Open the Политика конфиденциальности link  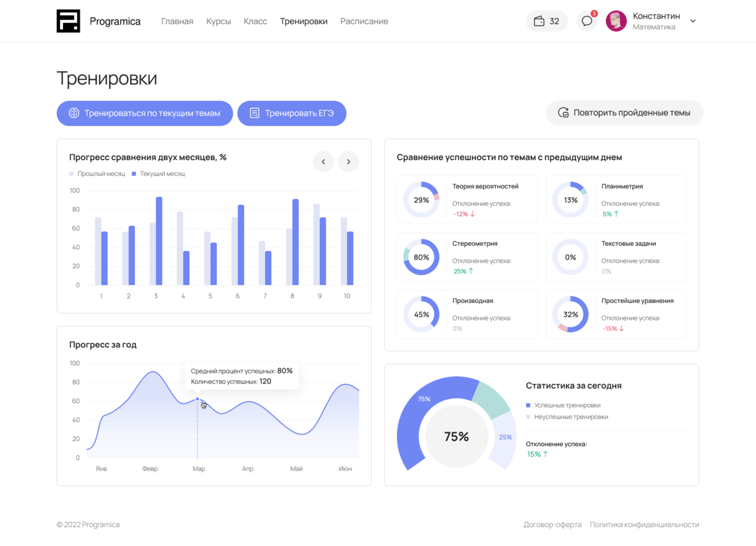[644, 525]
